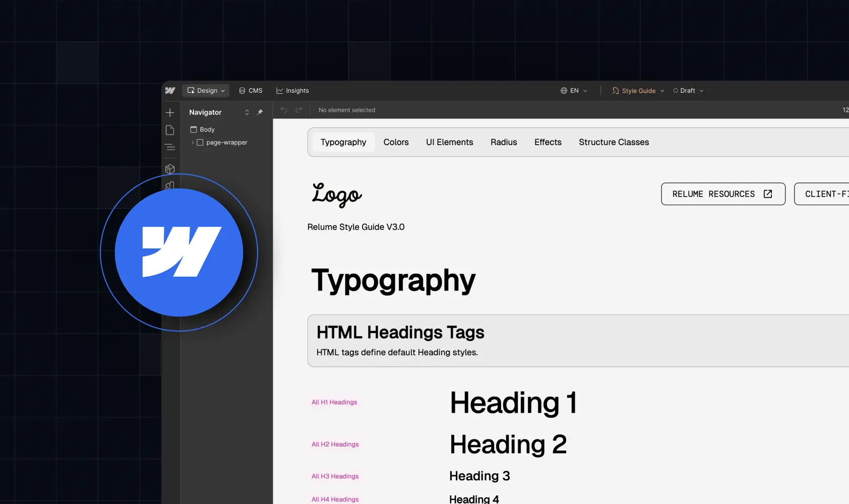Select the 'Heading 2' sample text
849x504 pixels.
(x=508, y=445)
